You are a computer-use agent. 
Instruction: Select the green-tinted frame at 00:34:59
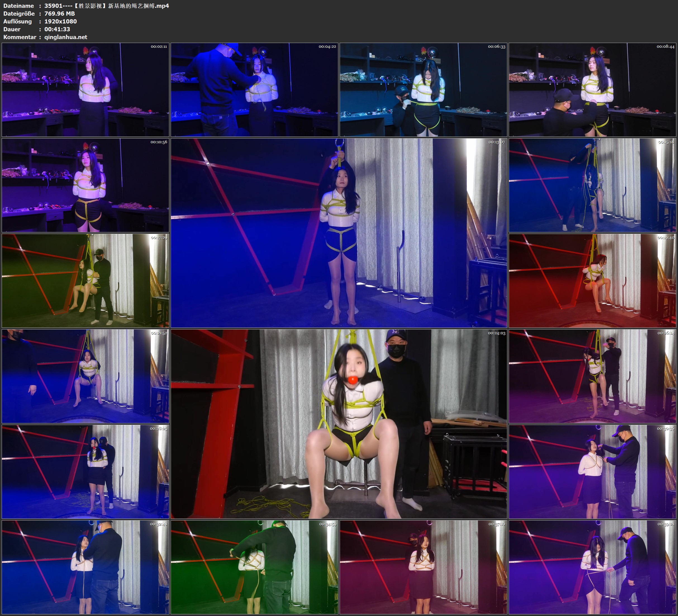pyautogui.click(x=254, y=567)
